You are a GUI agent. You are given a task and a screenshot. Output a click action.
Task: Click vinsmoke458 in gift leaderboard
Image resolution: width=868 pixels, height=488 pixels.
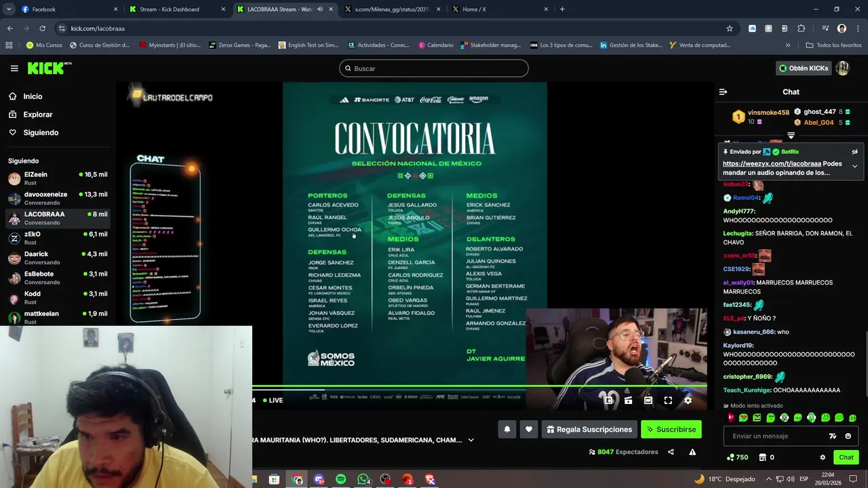(768, 113)
